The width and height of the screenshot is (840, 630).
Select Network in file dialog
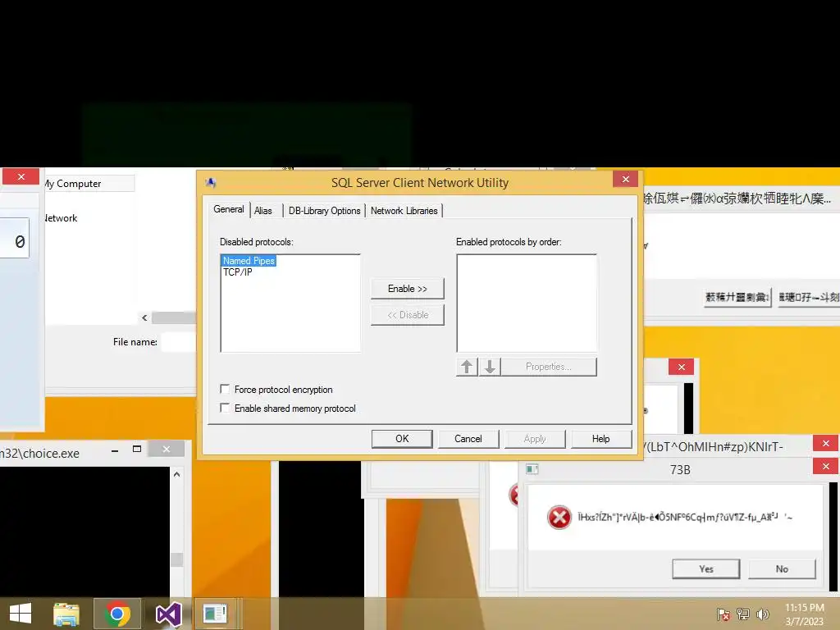click(61, 218)
